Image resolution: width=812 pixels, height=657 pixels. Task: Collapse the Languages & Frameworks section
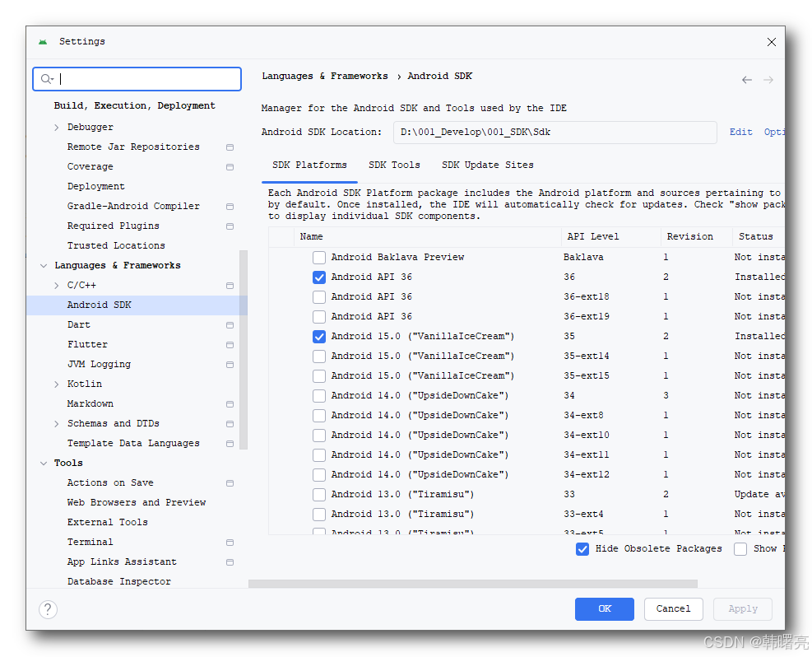tap(44, 266)
